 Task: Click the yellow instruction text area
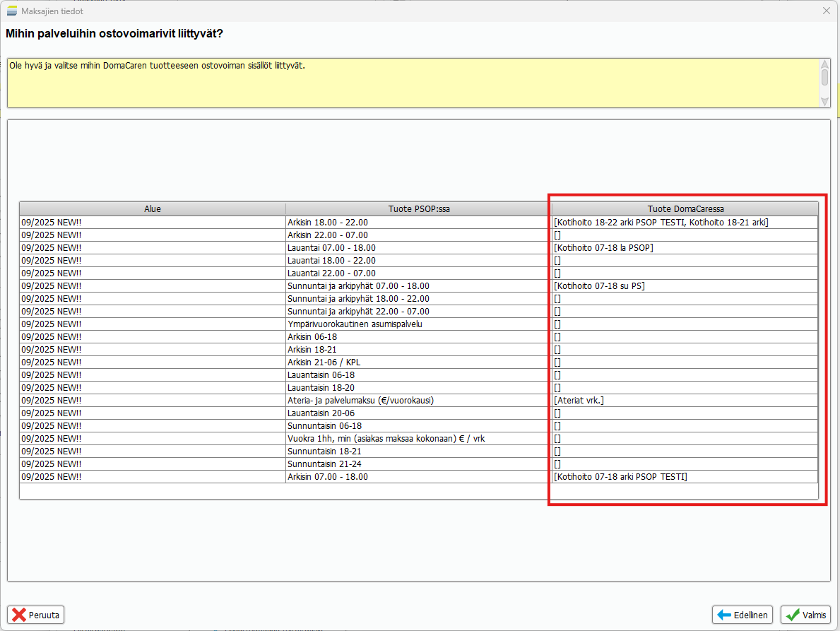click(413, 83)
